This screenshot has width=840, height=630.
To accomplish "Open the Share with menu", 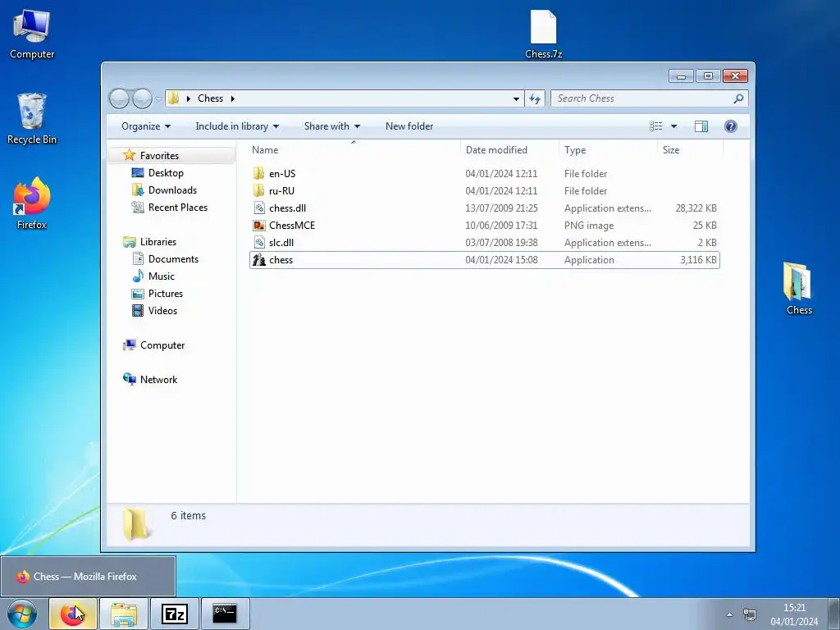I will pos(331,126).
